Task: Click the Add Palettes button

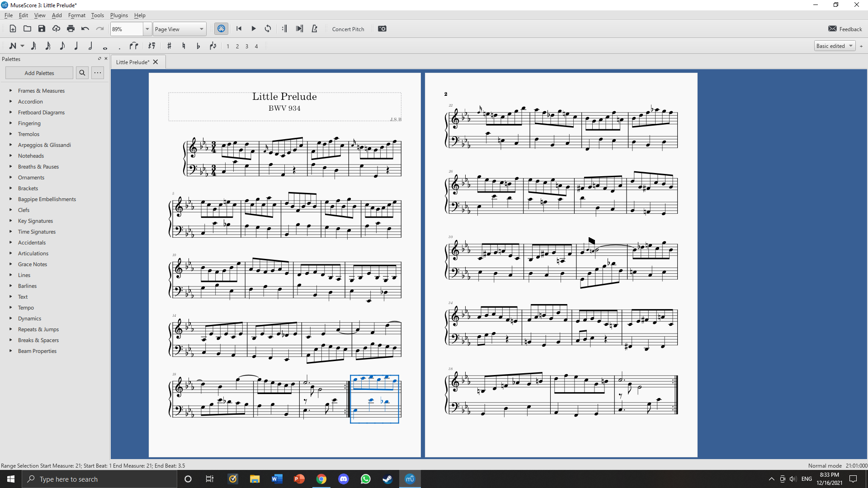Action: (39, 73)
